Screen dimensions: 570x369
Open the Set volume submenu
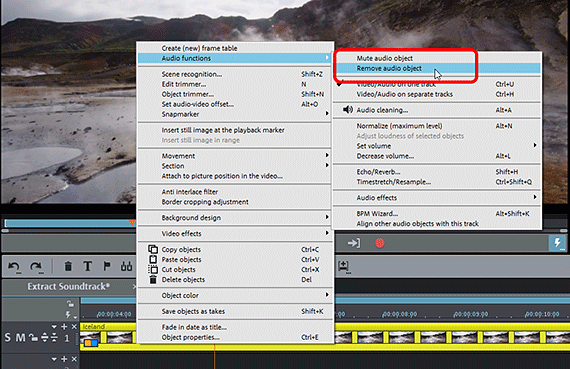point(437,146)
